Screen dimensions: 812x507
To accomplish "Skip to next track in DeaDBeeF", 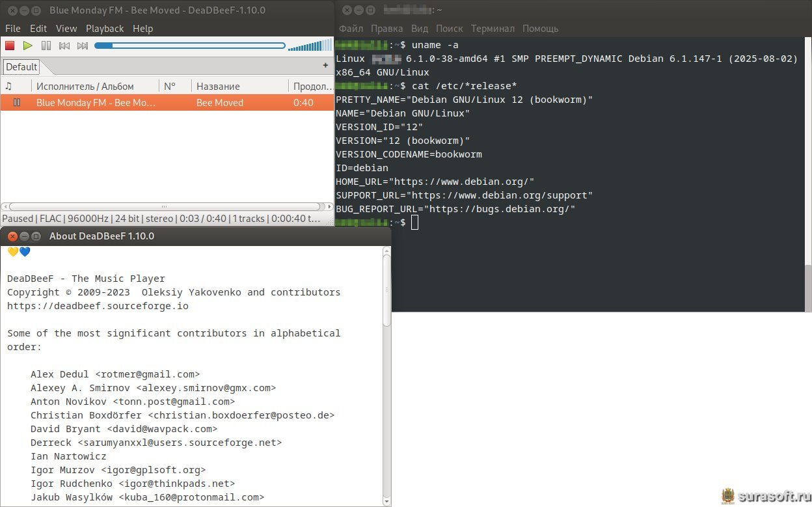I will [x=83, y=46].
